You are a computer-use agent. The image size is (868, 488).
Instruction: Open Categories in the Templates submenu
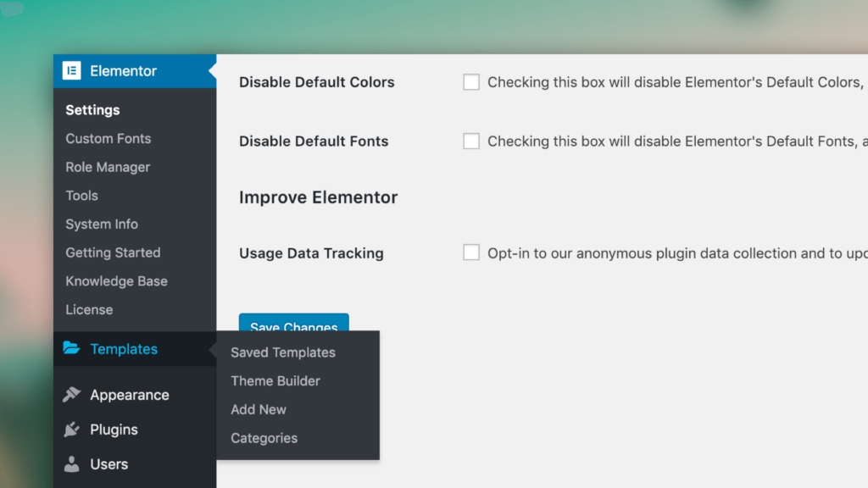pyautogui.click(x=264, y=438)
